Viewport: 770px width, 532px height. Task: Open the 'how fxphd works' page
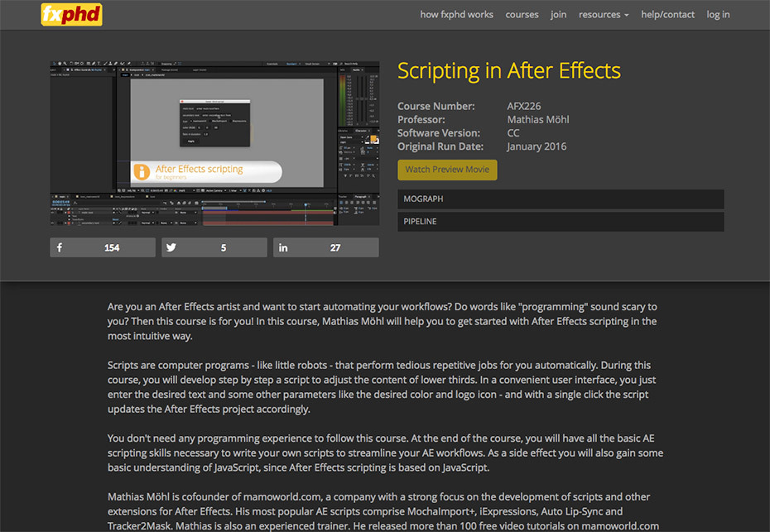click(x=456, y=14)
